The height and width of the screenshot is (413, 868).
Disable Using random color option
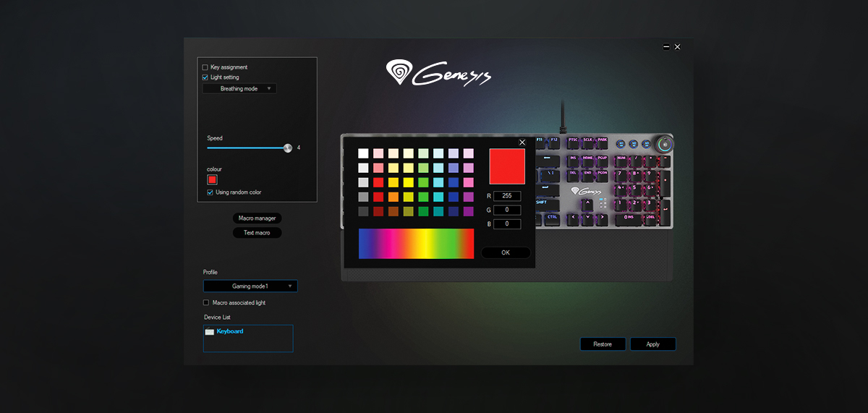tap(210, 192)
